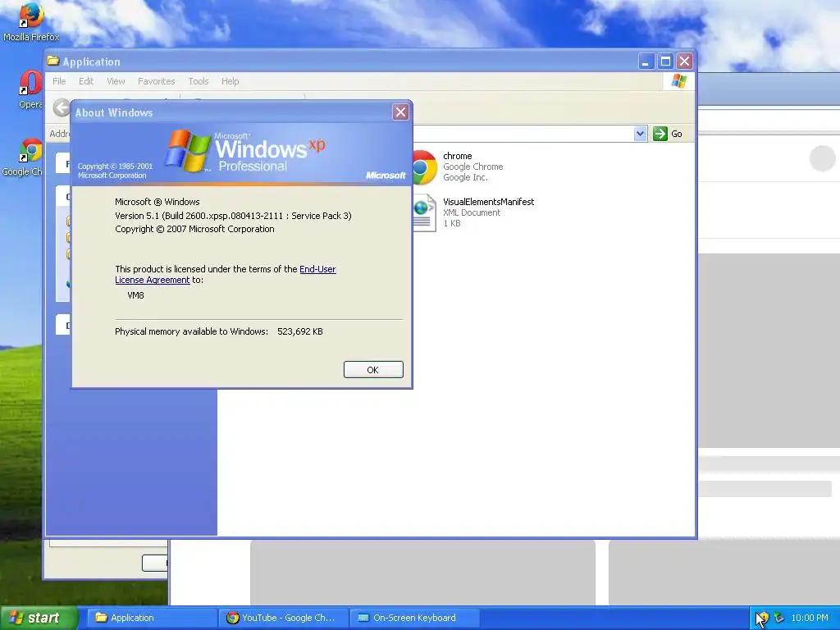
Task: Open the Help menu
Action: (x=230, y=81)
